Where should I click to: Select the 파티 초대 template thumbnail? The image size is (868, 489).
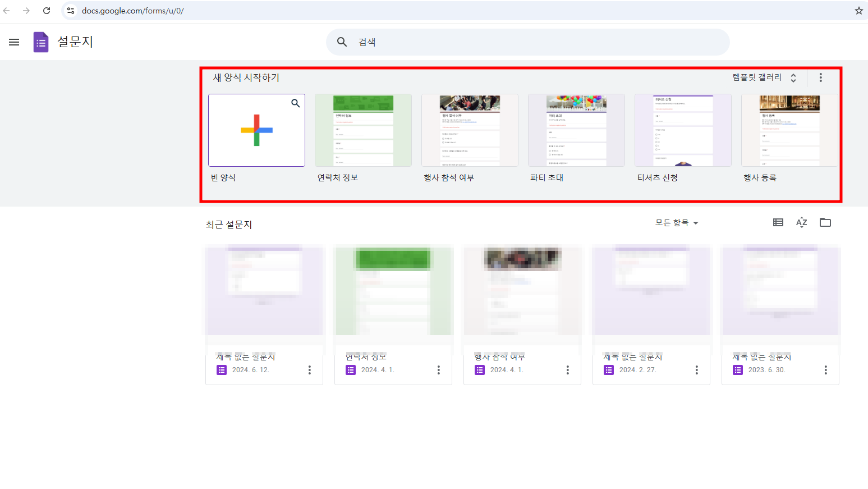pyautogui.click(x=576, y=130)
